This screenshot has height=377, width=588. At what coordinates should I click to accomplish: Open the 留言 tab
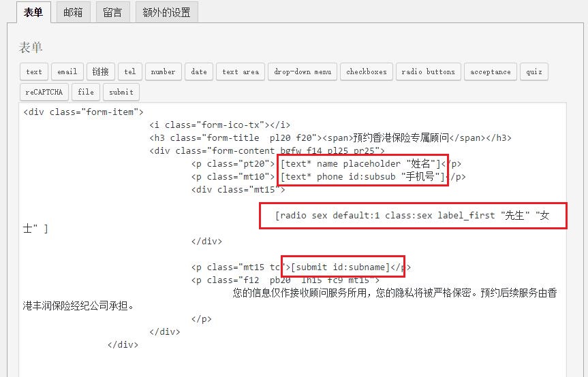(112, 12)
